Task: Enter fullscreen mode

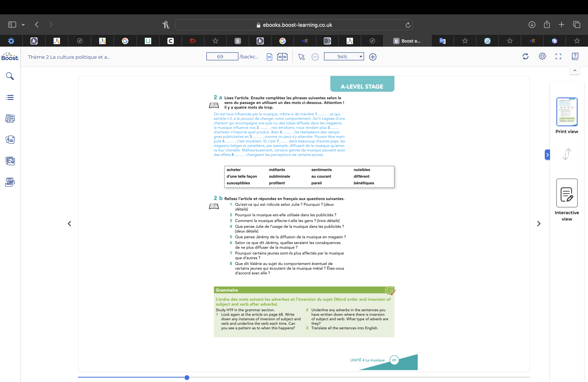Action: coord(558,57)
